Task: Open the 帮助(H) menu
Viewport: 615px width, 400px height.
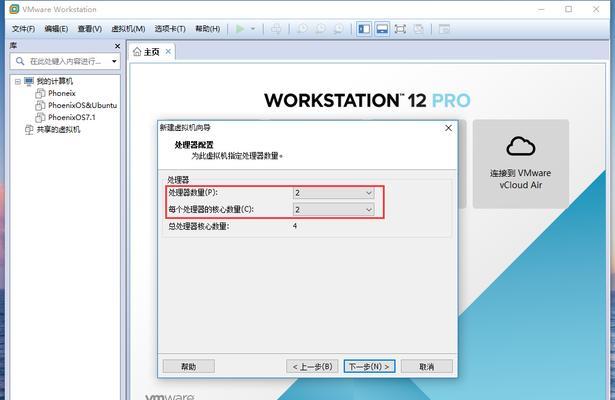Action: [x=207, y=29]
